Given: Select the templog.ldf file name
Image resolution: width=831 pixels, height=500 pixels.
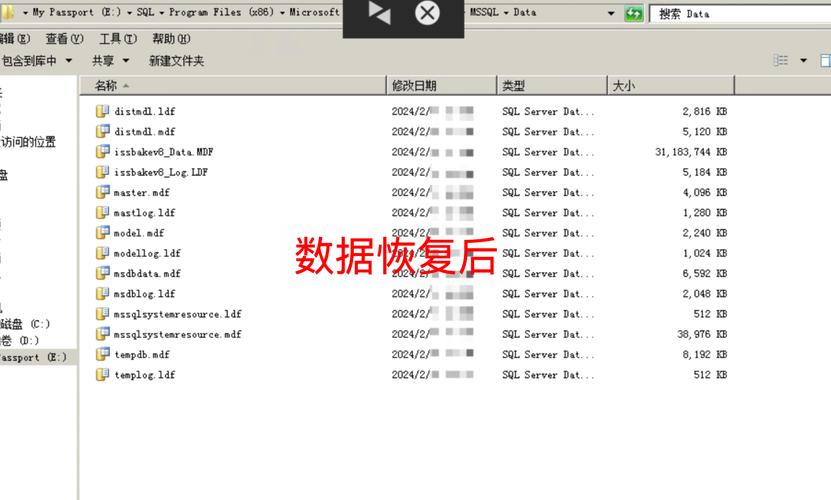Looking at the screenshot, I should click(x=144, y=375).
